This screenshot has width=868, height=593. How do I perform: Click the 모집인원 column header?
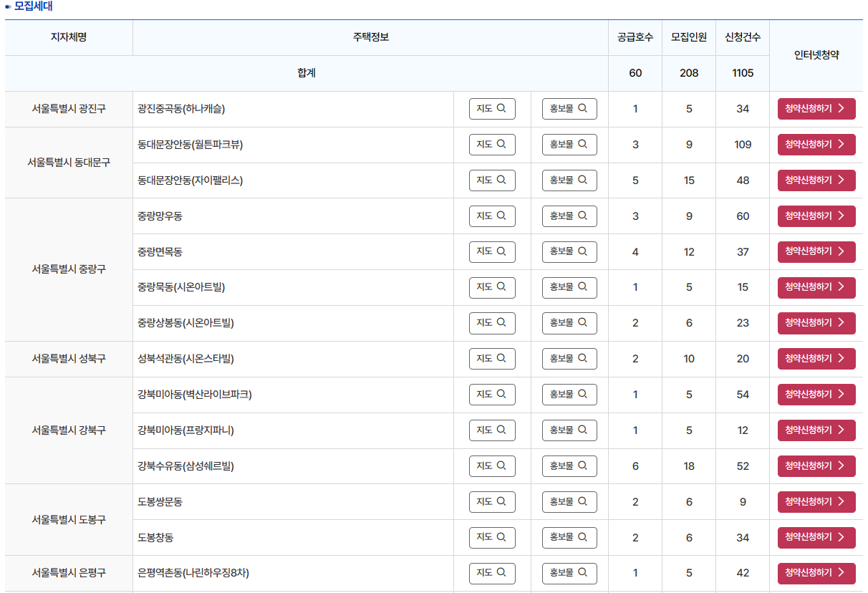point(689,37)
